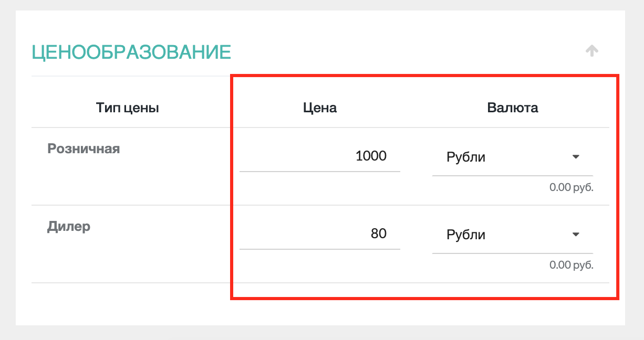Image resolution: width=644 pixels, height=340 pixels.
Task: Select the Розничная price type label
Action: pos(84,148)
